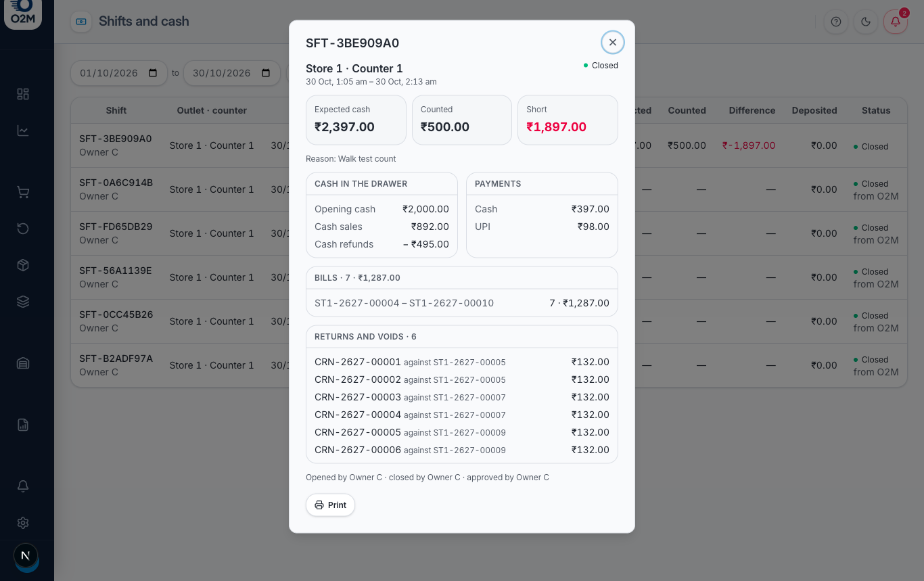Click the N avatar badge

(x=26, y=556)
